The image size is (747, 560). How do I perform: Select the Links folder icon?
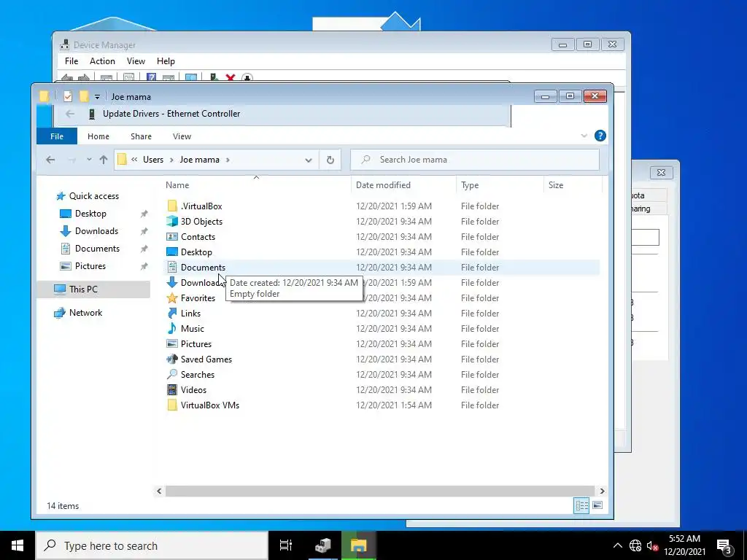[172, 314]
